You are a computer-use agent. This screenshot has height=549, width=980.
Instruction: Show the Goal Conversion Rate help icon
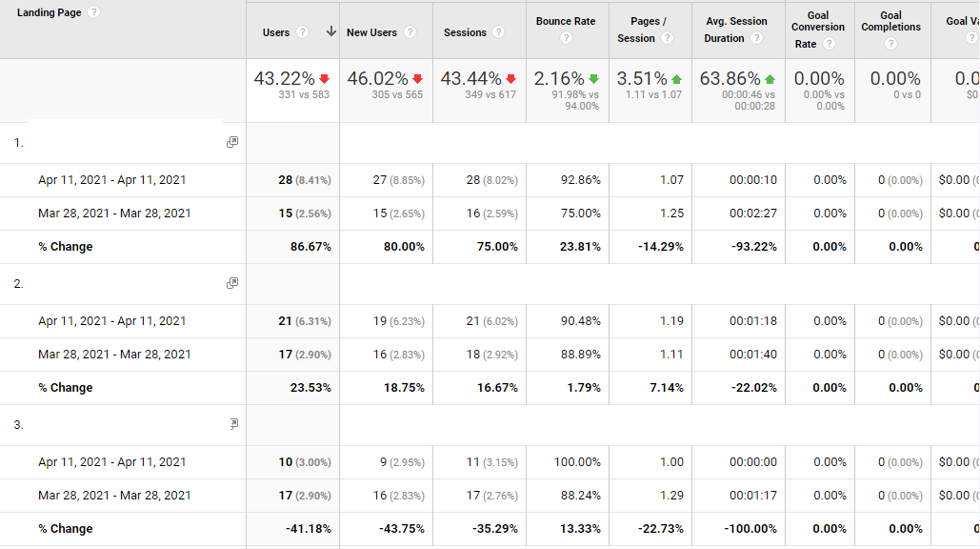[x=829, y=44]
